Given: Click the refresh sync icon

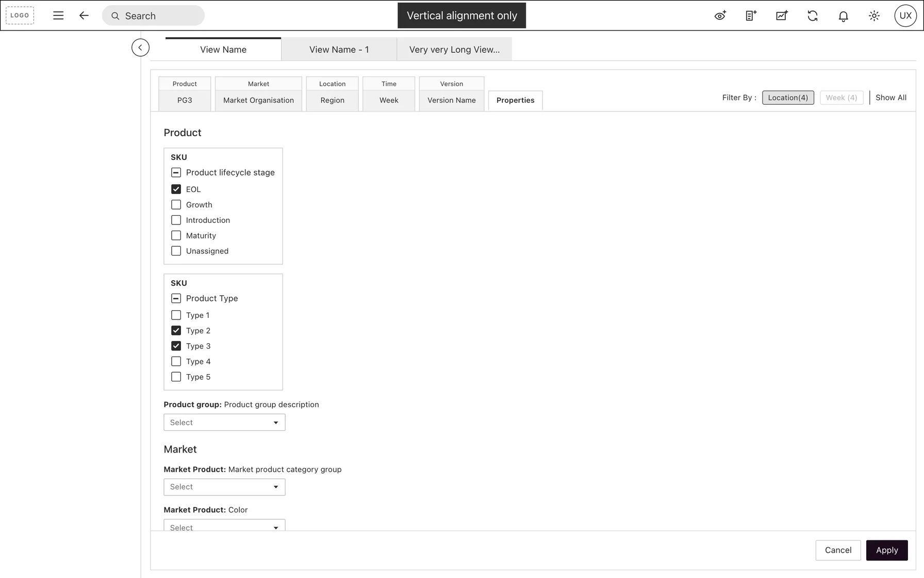Looking at the screenshot, I should [x=813, y=15].
